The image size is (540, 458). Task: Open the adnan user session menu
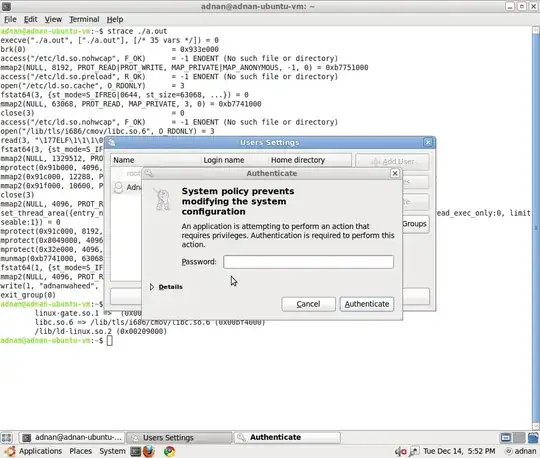pos(520,451)
